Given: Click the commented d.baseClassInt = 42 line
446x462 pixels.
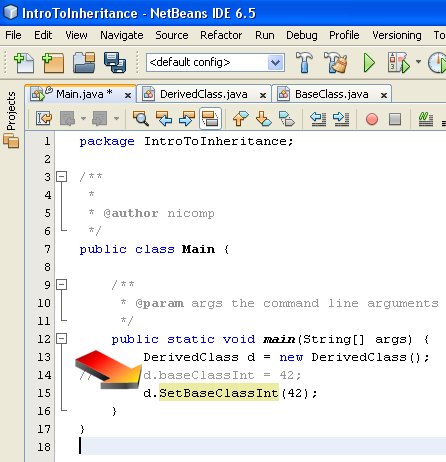Looking at the screenshot, I should [222, 375].
